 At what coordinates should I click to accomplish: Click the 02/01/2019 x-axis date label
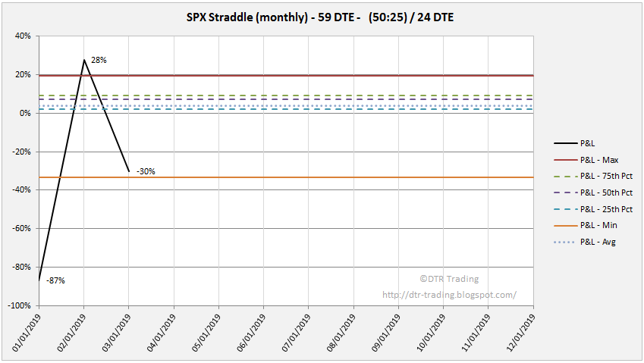pyautogui.click(x=71, y=333)
